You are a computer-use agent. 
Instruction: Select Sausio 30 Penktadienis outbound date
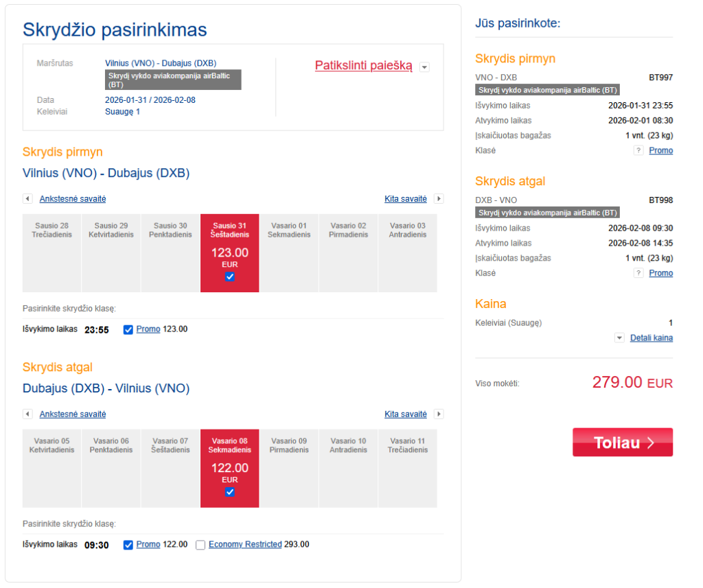pyautogui.click(x=170, y=253)
